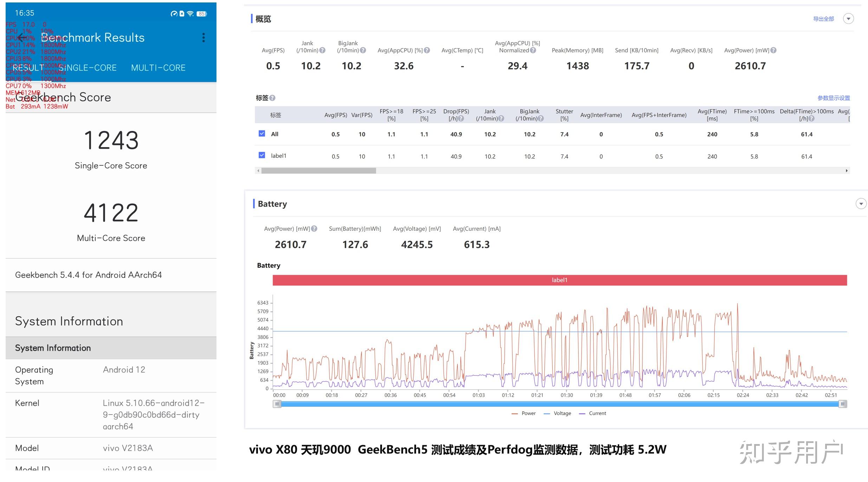Viewport: 868px width, 482px height.
Task: Collapse the Battery panel dropdown arrow
Action: (x=861, y=204)
